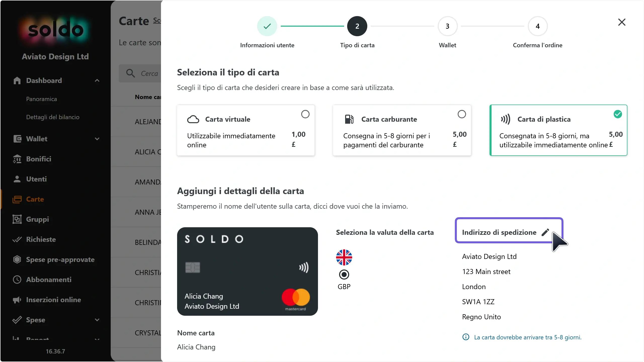Collapse the Dashboard section chevron

point(97,80)
